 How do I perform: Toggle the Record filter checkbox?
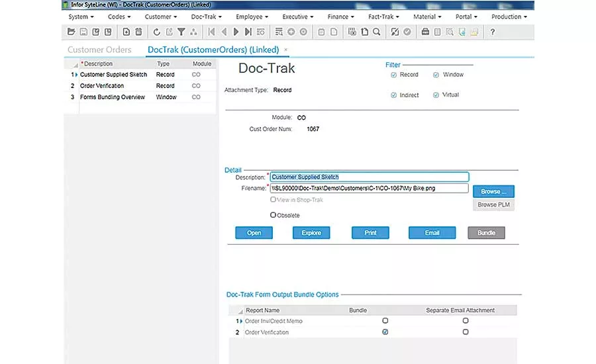click(x=394, y=75)
